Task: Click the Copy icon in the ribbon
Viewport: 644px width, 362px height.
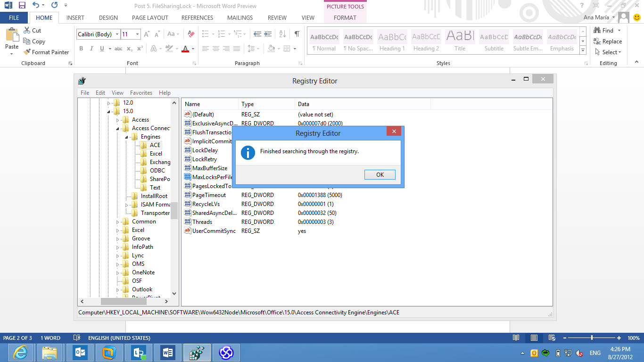Action: [x=27, y=41]
